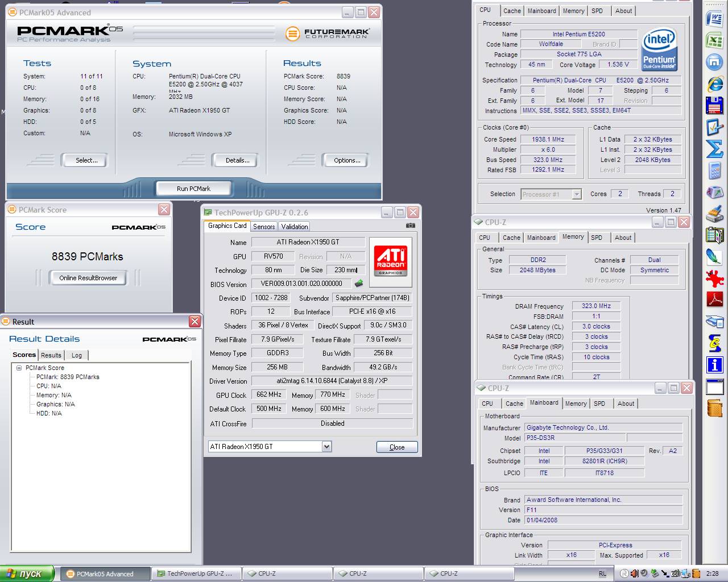Click the GPU-Z Name field 'ATI Radeon X1950 GT'
Screen dimensions: 728x582
(308, 242)
